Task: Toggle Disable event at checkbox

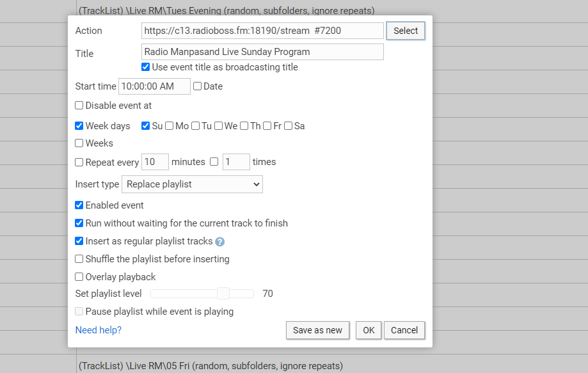Action: 79,106
